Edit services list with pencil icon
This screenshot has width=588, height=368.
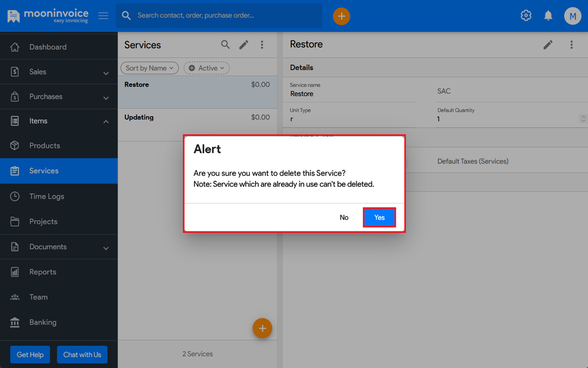coord(244,45)
